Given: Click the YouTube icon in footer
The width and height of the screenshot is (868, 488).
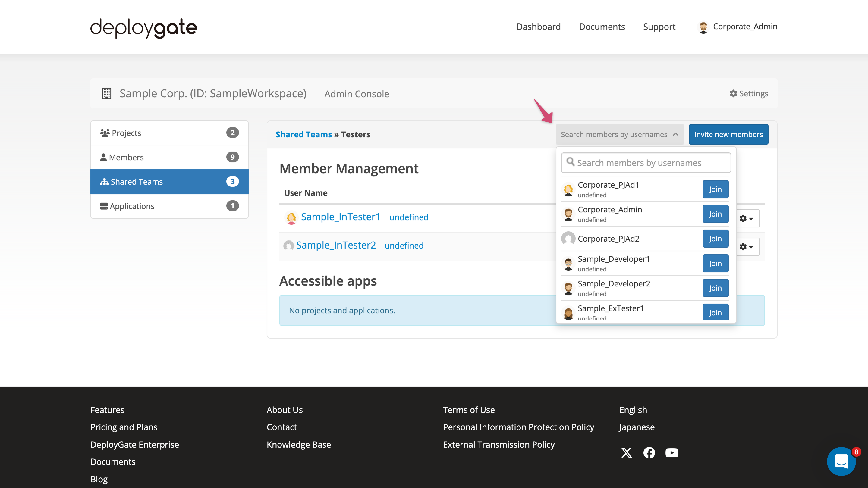Looking at the screenshot, I should click(671, 453).
